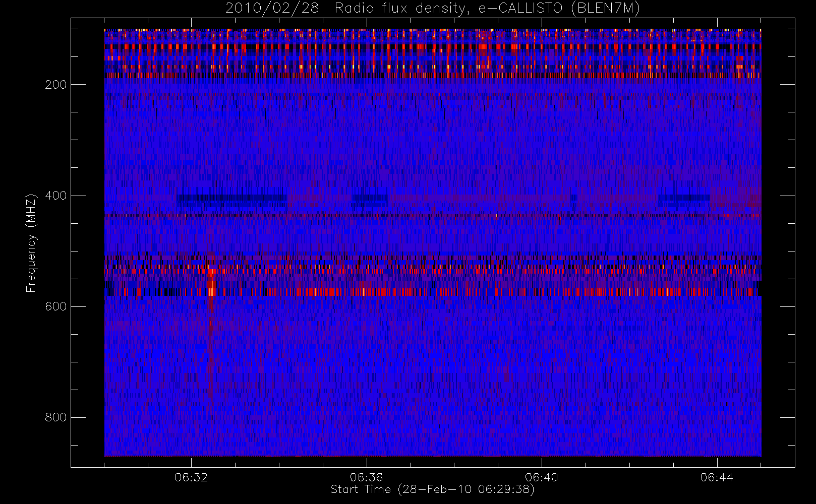Click the 'Frequency (MHZ)' axis label

point(31,243)
